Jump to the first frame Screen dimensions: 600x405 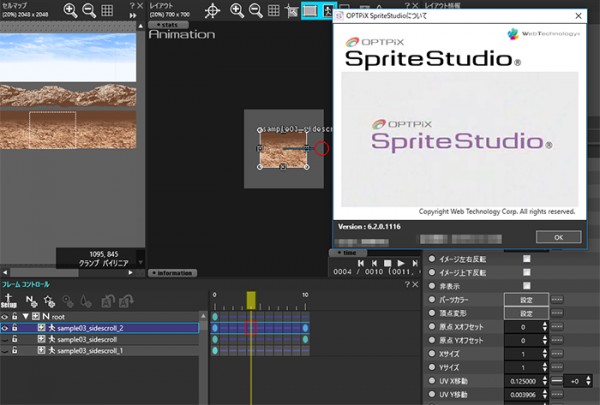tap(360, 263)
